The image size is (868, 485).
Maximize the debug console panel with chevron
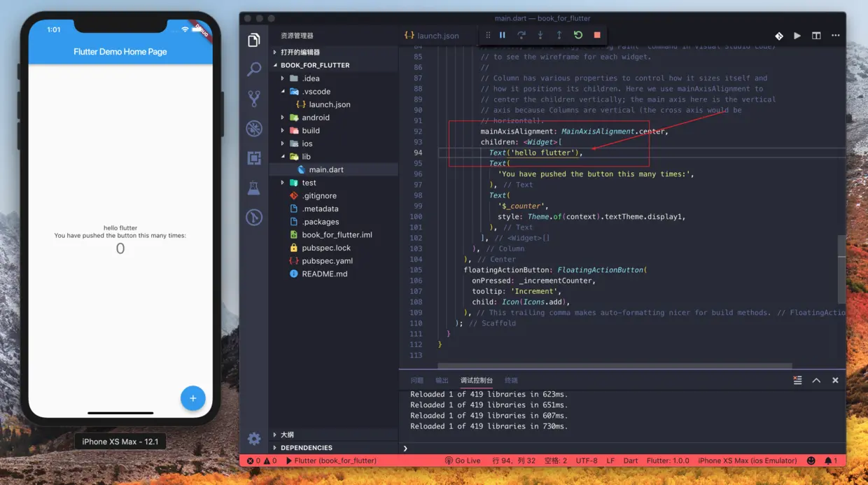click(816, 380)
